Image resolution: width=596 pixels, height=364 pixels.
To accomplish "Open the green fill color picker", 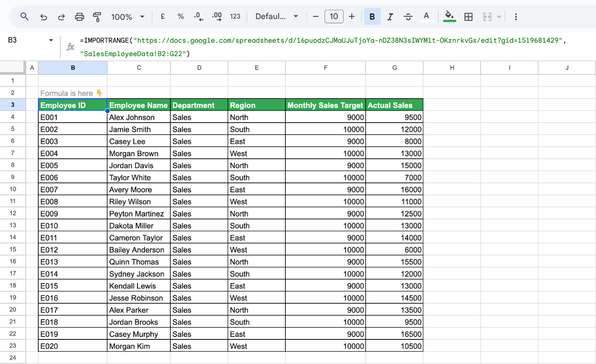I will point(449,17).
